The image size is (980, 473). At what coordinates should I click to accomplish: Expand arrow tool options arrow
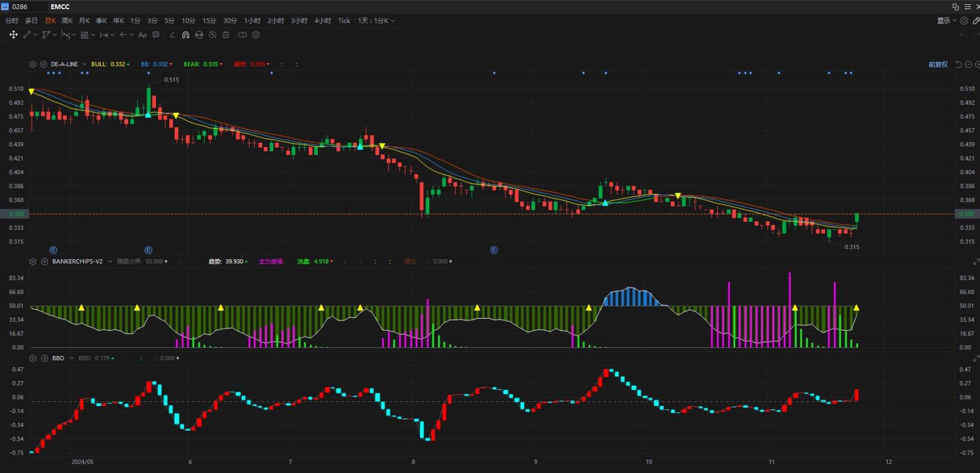(132, 35)
